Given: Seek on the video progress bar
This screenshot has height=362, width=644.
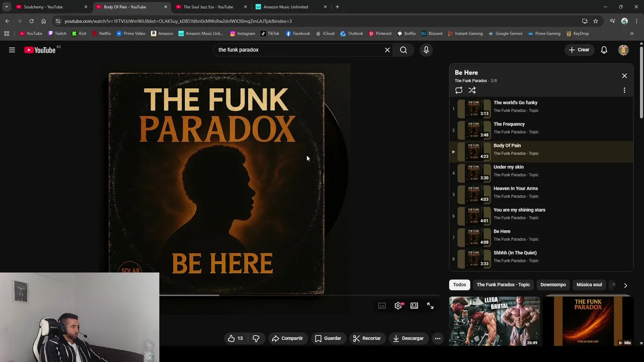Looking at the screenshot, I should [299, 295].
